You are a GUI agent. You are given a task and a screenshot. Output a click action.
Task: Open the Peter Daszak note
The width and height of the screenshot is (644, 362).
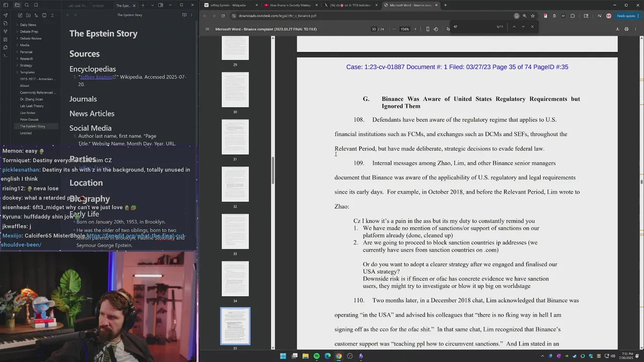(x=29, y=120)
